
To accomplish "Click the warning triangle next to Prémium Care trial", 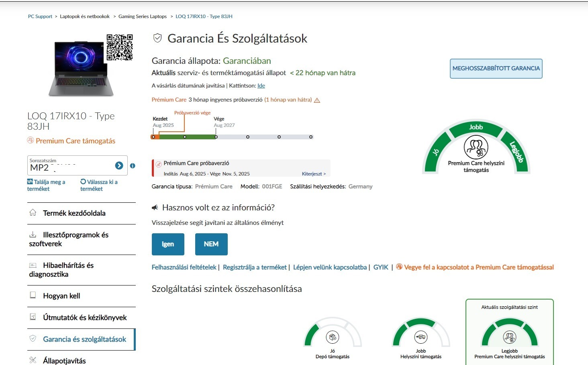I will pos(317,100).
